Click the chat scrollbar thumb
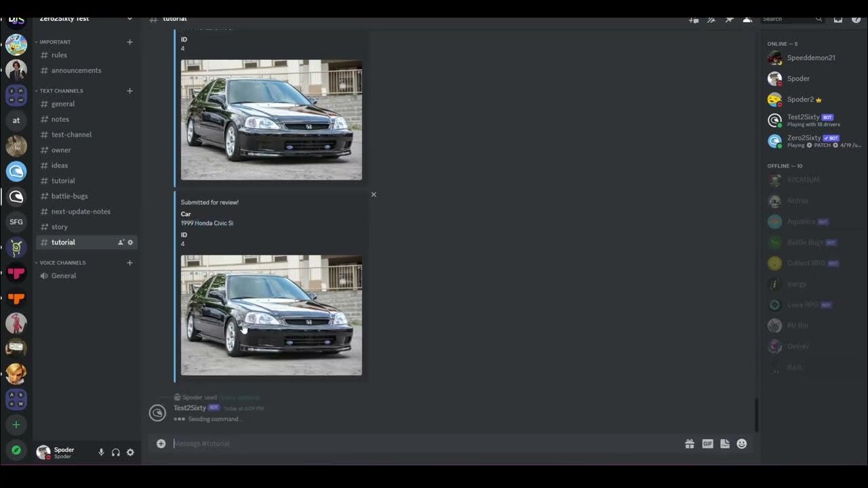Viewport: 868px width, 488px height. point(756,415)
